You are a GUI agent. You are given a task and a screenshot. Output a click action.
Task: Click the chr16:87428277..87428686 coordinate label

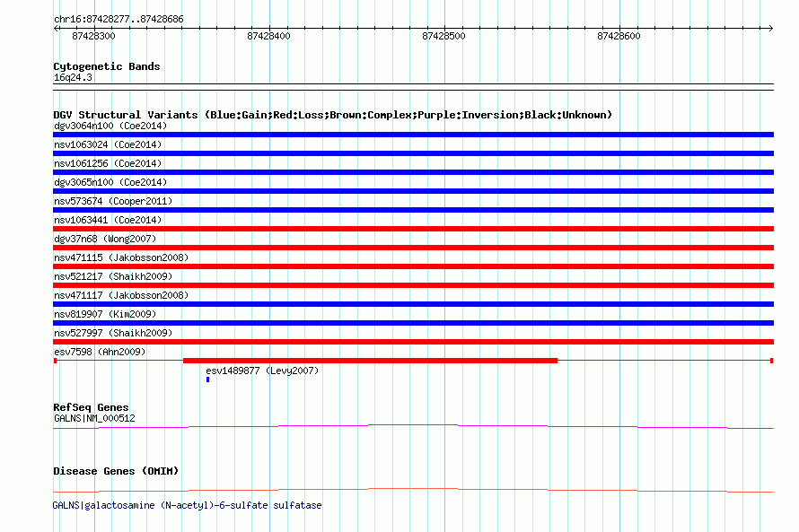(119, 20)
